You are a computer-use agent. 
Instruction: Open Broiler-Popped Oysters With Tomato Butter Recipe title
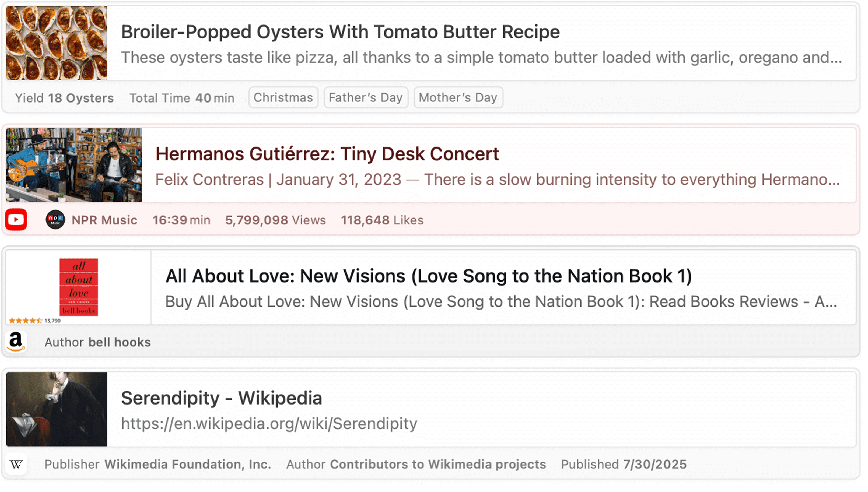[340, 32]
